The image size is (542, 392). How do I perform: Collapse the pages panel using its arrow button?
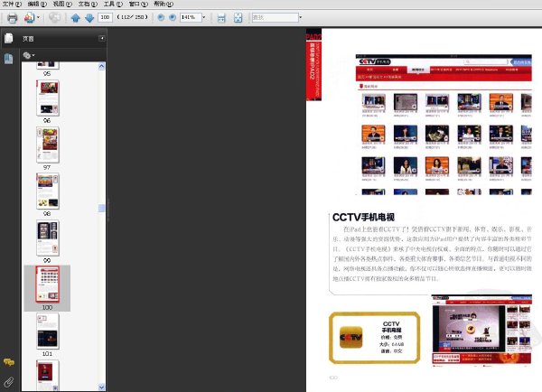point(102,38)
